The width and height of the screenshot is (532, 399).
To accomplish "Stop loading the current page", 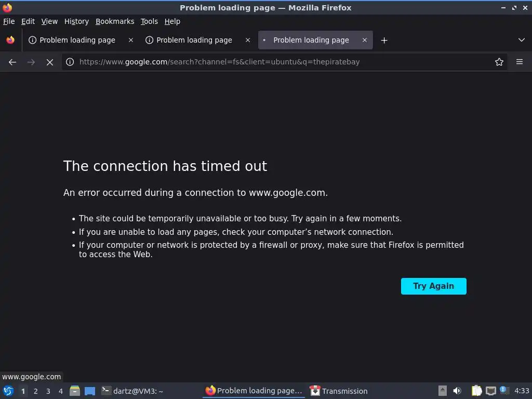I will coord(50,62).
